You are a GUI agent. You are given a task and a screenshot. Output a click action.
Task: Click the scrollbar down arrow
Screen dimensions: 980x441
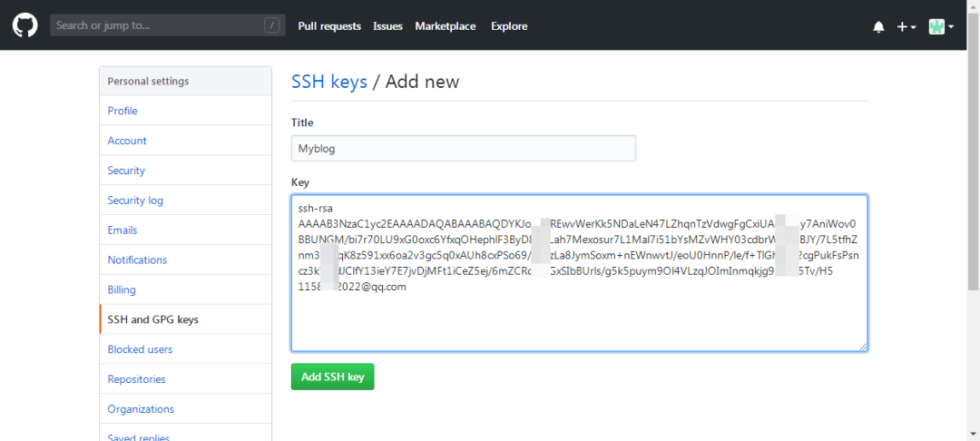[x=973, y=433]
